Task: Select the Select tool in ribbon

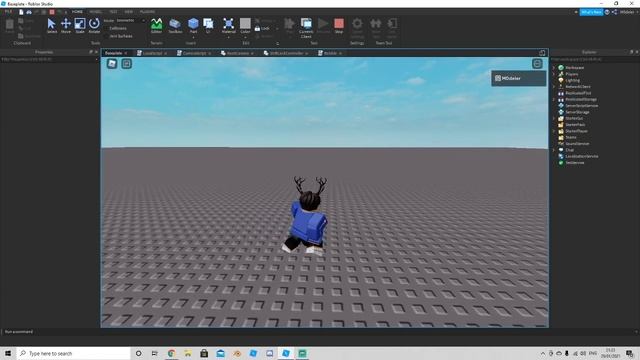Action: [51, 25]
